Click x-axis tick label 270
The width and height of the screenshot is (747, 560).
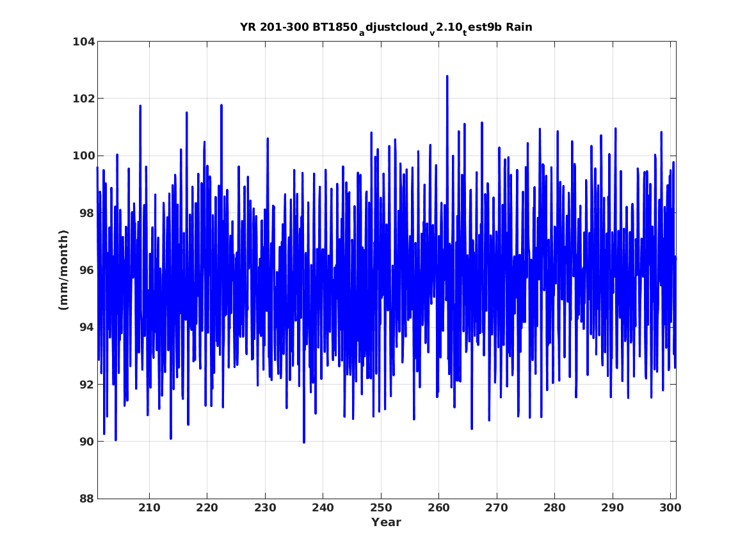click(x=497, y=508)
